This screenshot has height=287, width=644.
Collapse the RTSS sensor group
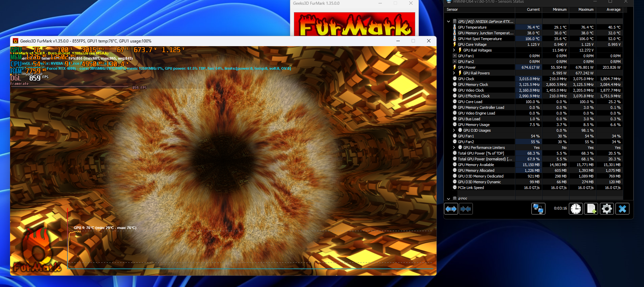click(x=448, y=199)
